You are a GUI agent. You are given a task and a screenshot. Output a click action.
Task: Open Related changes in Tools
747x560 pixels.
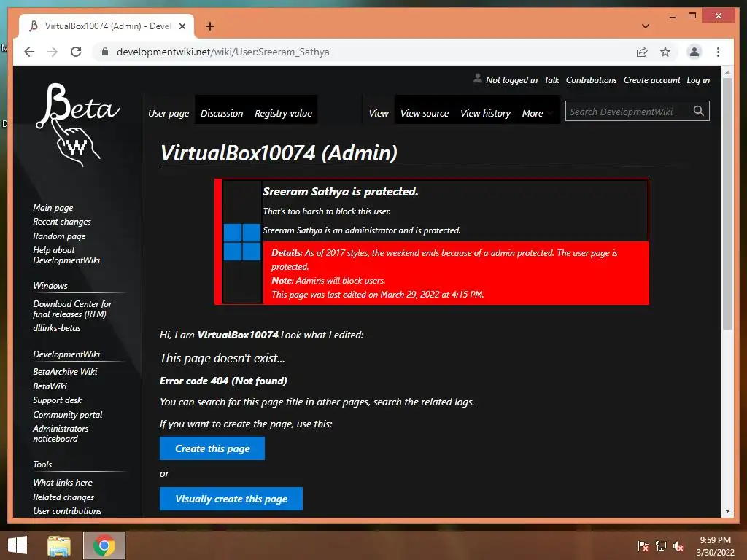(x=63, y=497)
